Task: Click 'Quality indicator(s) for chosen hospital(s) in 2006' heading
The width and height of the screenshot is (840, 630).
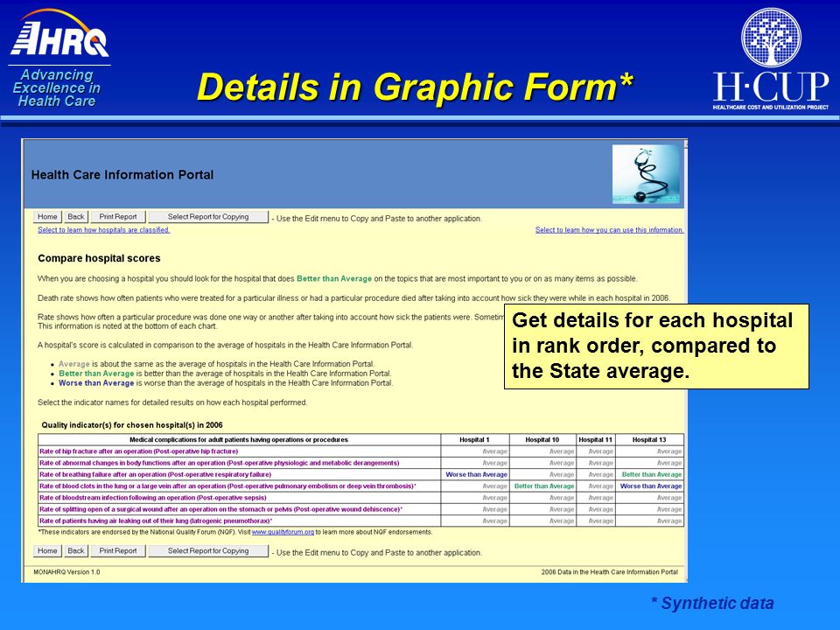Action: [132, 425]
